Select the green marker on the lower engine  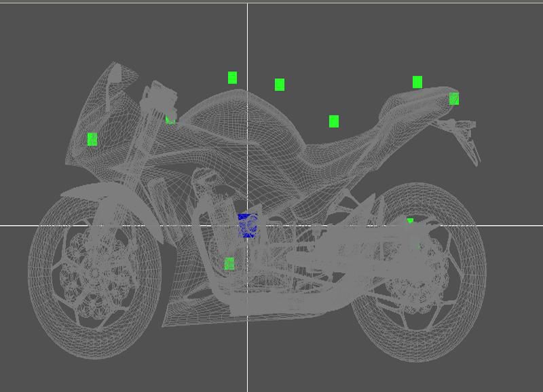pos(229,264)
